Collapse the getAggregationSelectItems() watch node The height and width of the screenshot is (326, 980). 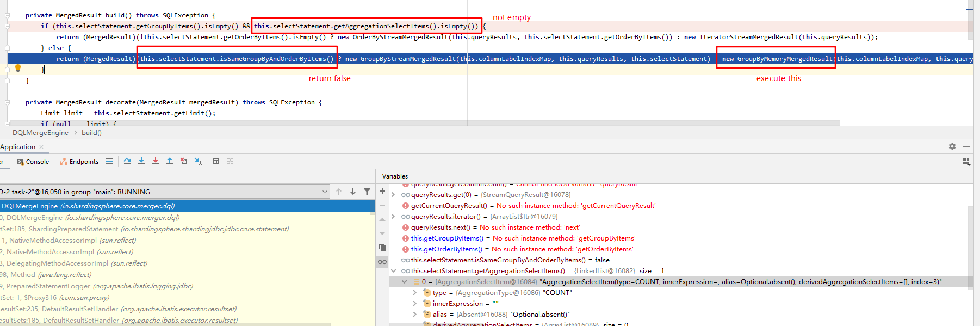[393, 271]
